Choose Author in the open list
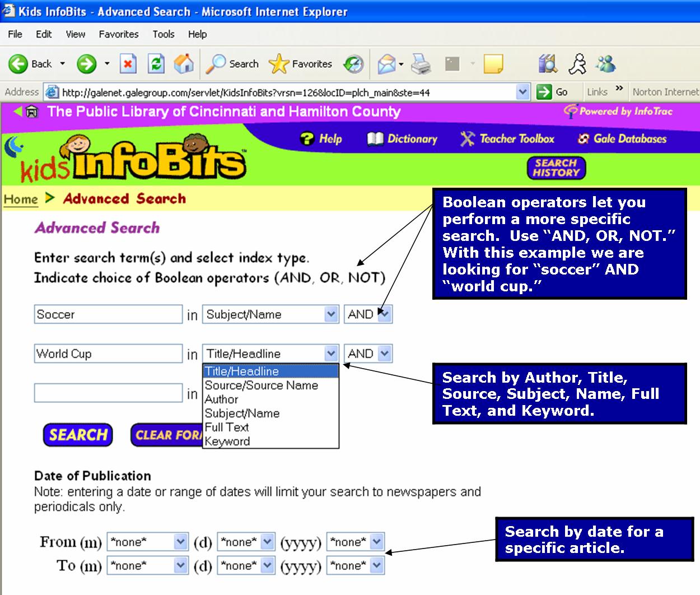Viewport: 700px width, 595px height. tap(270, 399)
